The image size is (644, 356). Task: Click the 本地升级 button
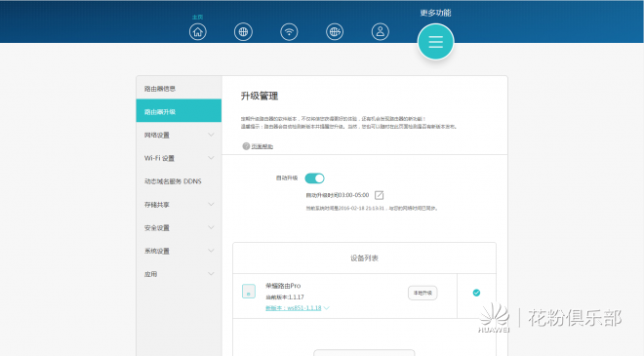(423, 293)
